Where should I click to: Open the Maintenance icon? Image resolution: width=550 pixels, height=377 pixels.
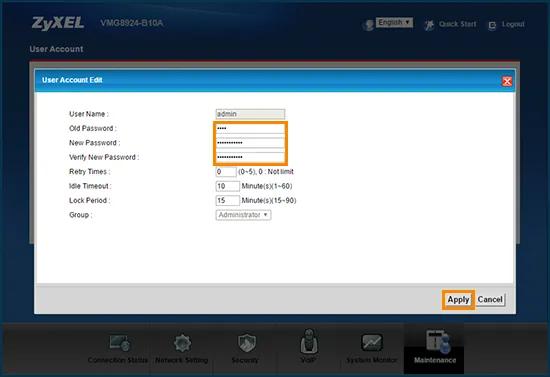point(438,341)
